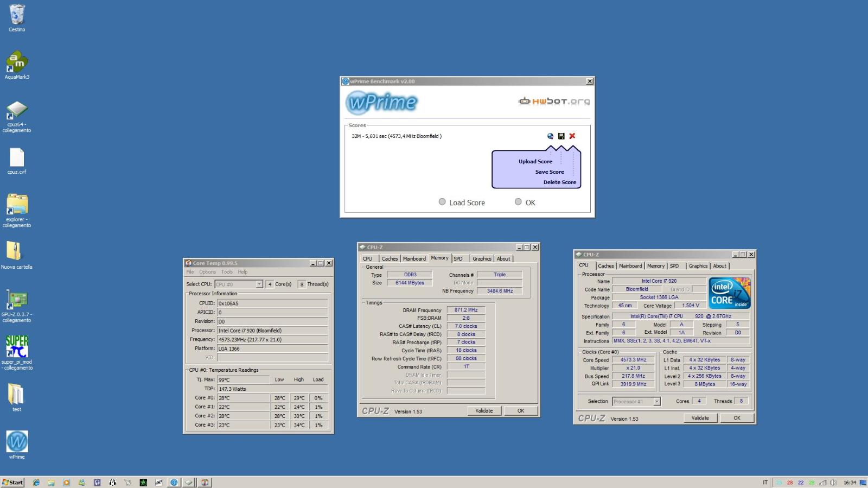
Task: Click Validate in right CPU-Z window
Action: (700, 418)
